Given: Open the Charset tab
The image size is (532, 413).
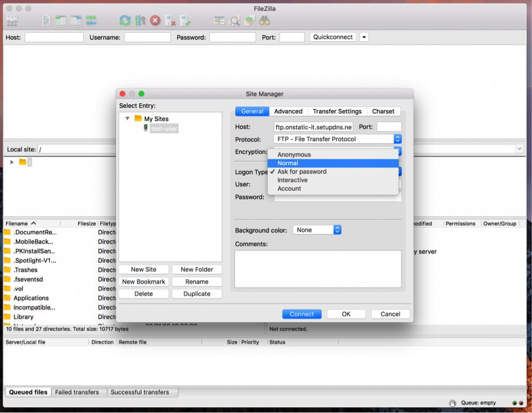Looking at the screenshot, I should pyautogui.click(x=384, y=111).
